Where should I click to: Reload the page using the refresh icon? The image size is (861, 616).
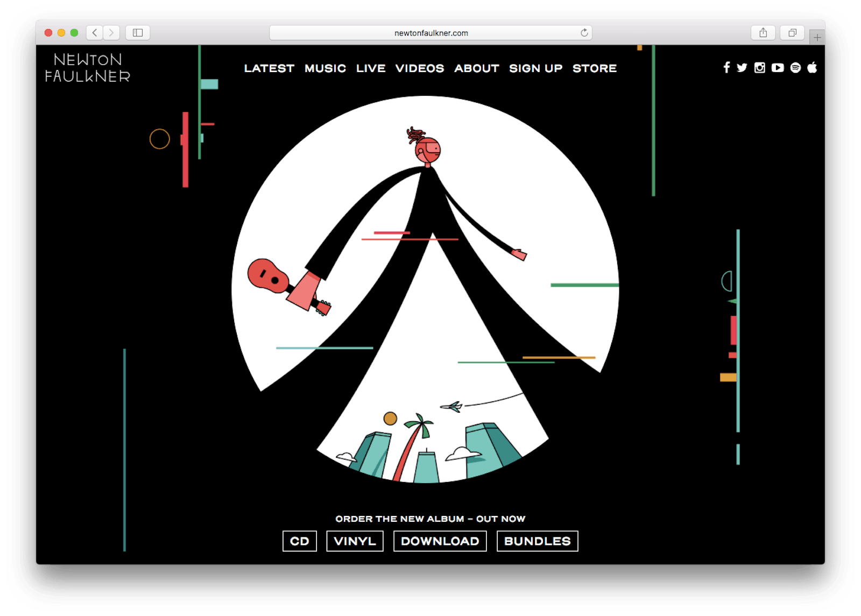coord(584,33)
